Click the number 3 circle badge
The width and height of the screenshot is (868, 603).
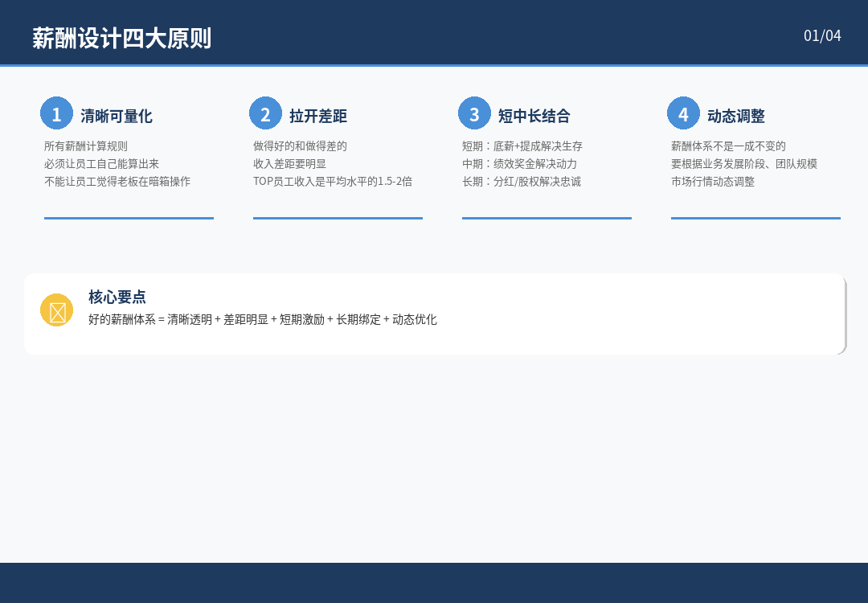click(x=474, y=113)
